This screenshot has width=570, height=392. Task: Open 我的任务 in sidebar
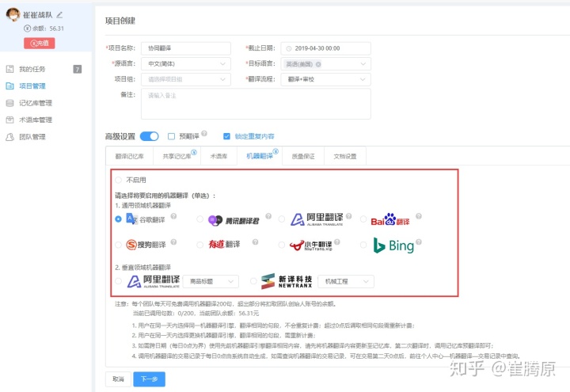coord(32,69)
